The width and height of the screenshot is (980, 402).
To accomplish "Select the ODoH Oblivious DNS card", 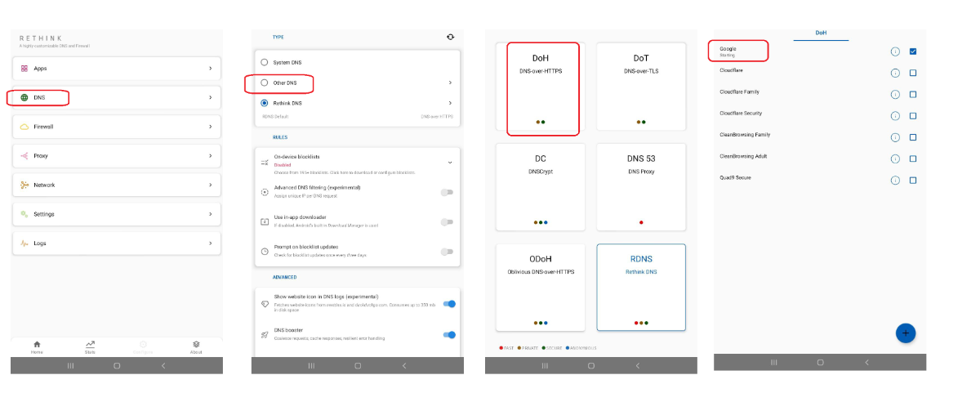I will (x=540, y=288).
